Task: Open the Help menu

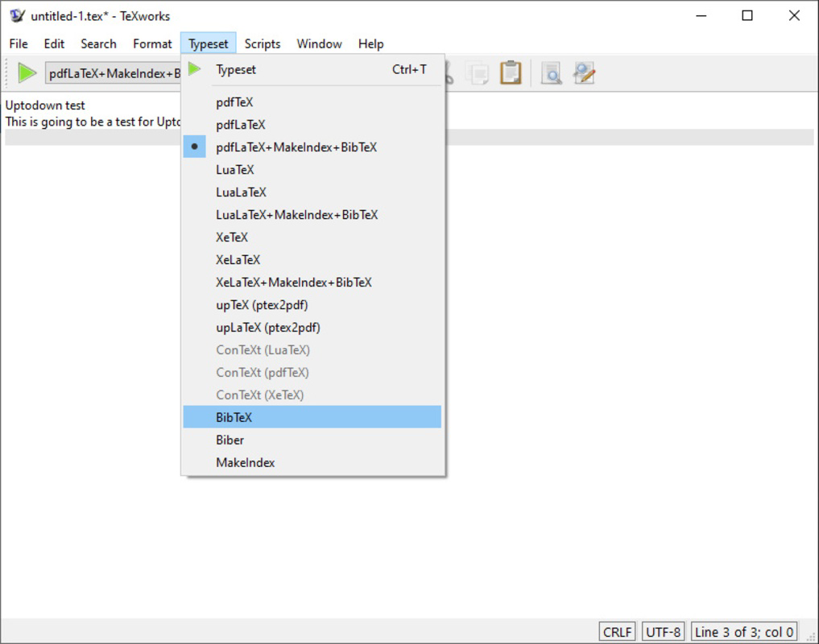Action: 371,44
